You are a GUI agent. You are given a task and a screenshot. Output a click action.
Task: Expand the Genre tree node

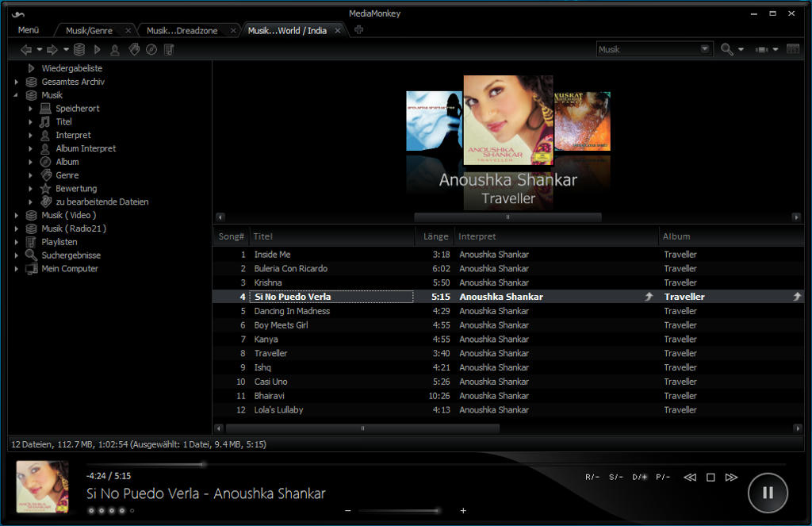click(x=30, y=175)
